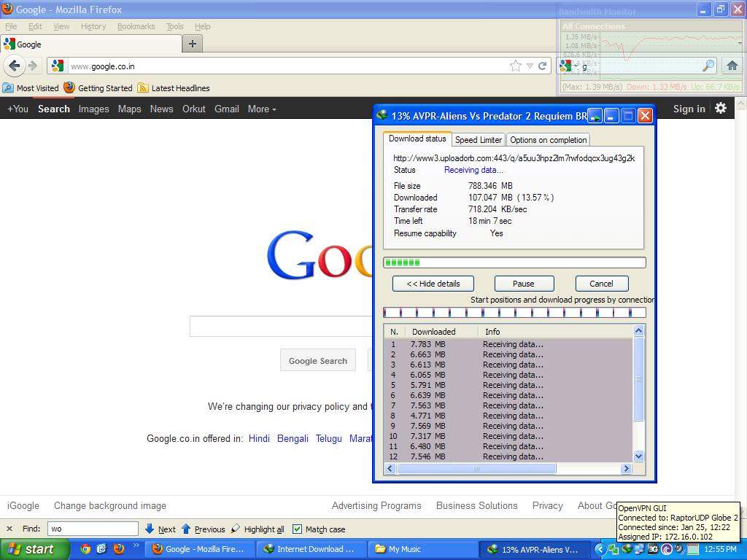Click the Firefox forward arrow
The image size is (747, 560).
click(x=33, y=66)
